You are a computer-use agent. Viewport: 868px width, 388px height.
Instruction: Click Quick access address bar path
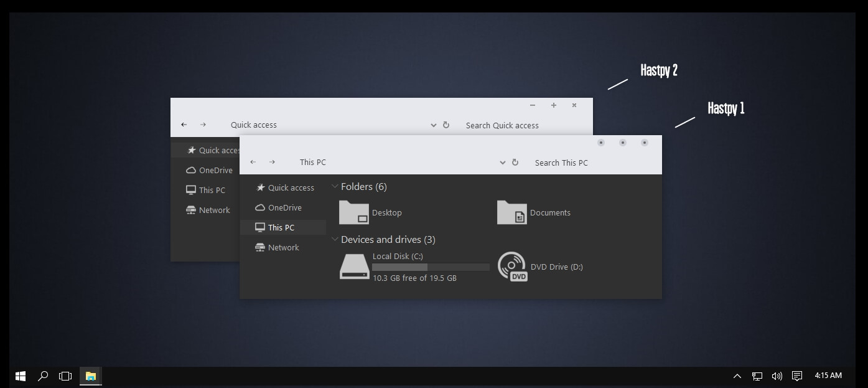(254, 125)
